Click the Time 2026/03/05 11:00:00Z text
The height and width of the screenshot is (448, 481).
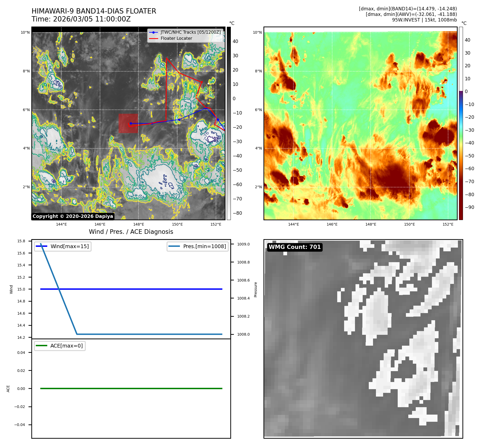pos(81,19)
